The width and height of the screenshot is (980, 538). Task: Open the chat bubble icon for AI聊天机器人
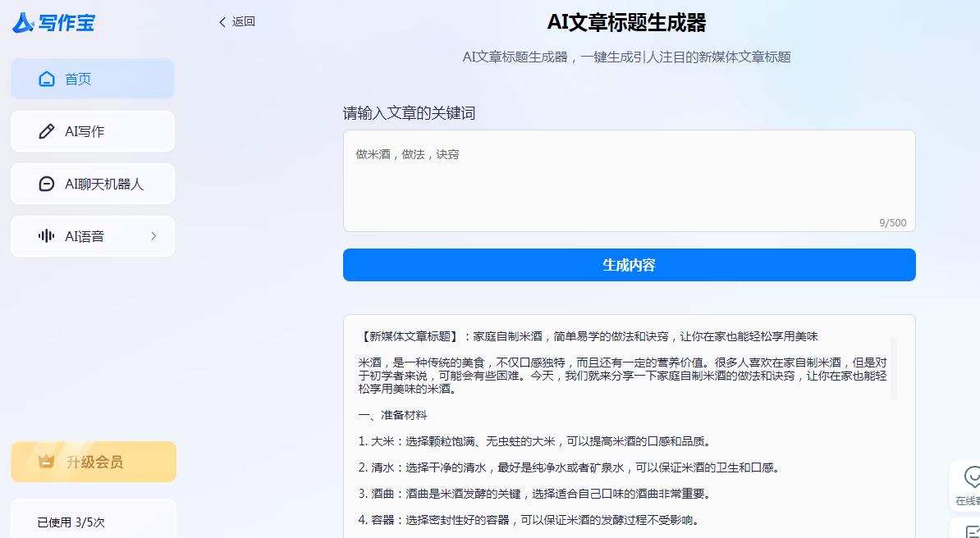click(46, 184)
